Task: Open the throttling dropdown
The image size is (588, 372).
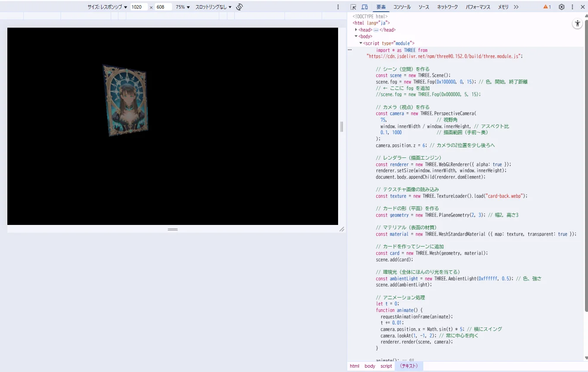Action: [x=213, y=7]
